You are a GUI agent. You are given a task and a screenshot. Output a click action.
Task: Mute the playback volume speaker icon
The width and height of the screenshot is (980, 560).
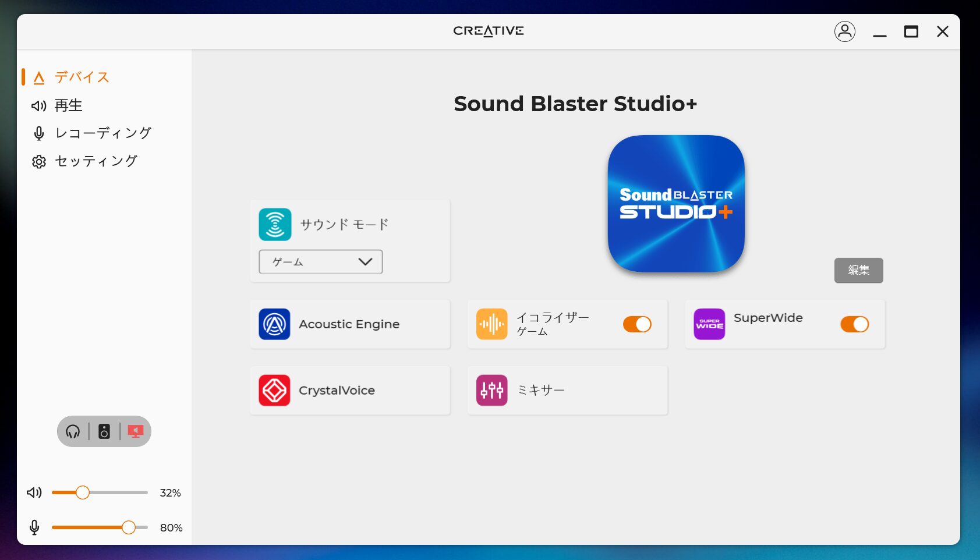point(34,492)
